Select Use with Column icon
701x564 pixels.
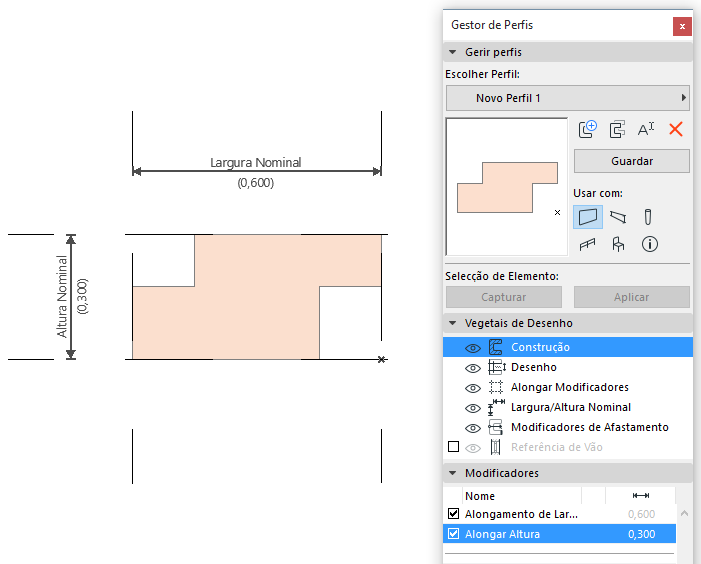pos(647,217)
